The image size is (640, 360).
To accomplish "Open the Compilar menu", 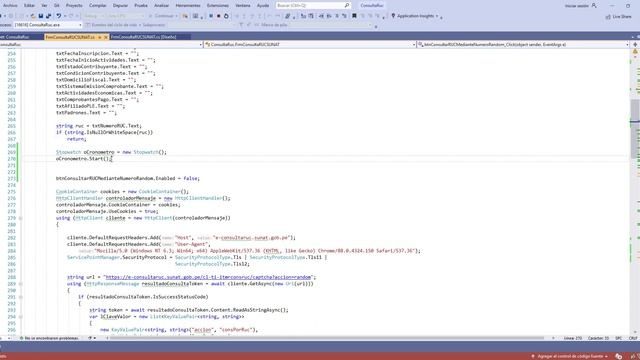I will 98,6.
